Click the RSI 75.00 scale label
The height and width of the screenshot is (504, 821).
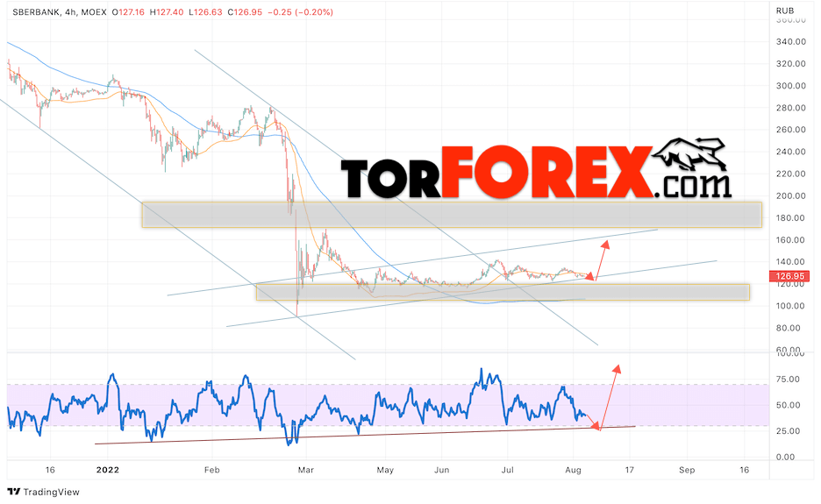(789, 379)
